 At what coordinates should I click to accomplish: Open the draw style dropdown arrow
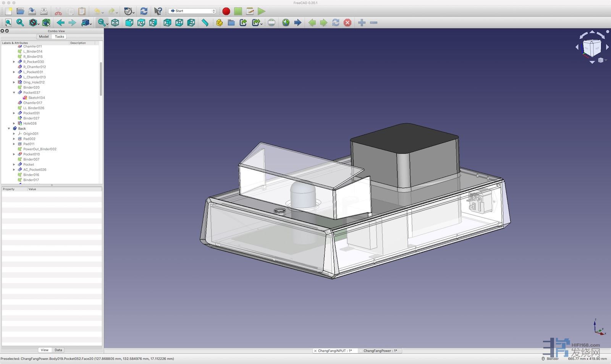pos(39,24)
